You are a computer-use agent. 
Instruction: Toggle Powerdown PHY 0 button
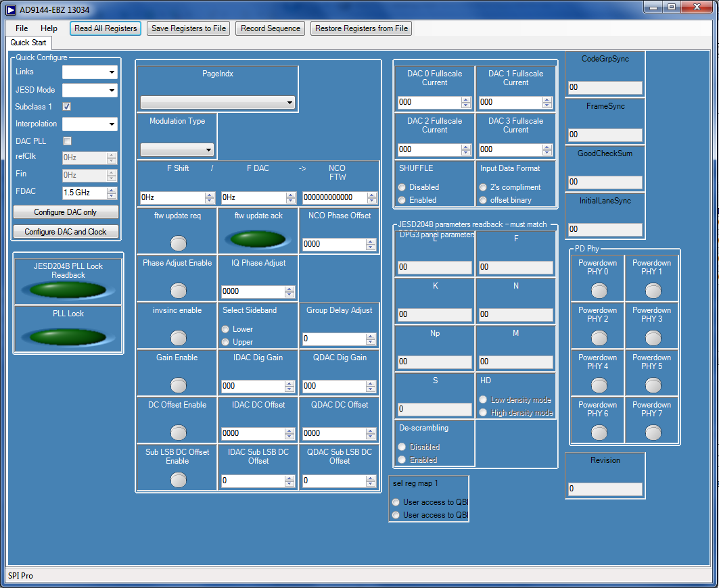(599, 290)
